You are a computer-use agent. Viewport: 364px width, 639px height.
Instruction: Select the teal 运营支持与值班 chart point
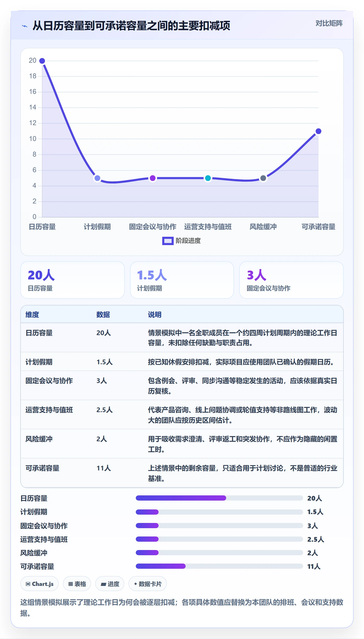(x=208, y=178)
